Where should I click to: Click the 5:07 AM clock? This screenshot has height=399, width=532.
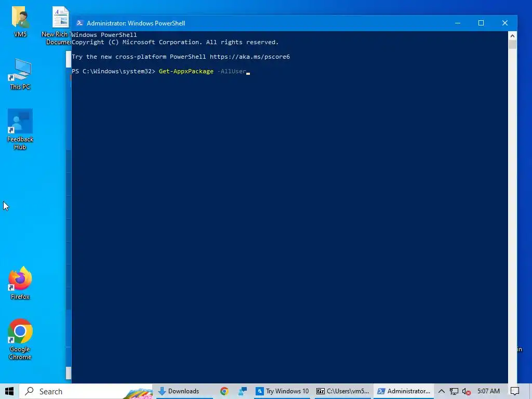point(488,391)
